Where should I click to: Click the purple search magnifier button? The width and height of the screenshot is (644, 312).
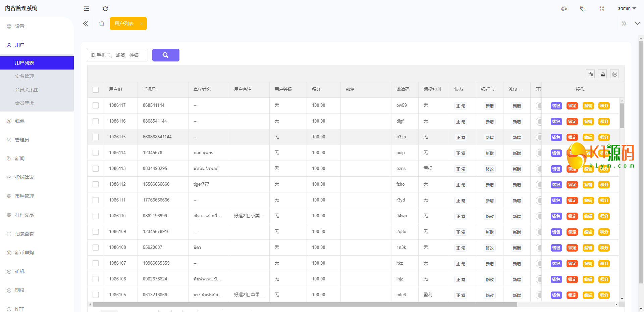pyautogui.click(x=166, y=55)
